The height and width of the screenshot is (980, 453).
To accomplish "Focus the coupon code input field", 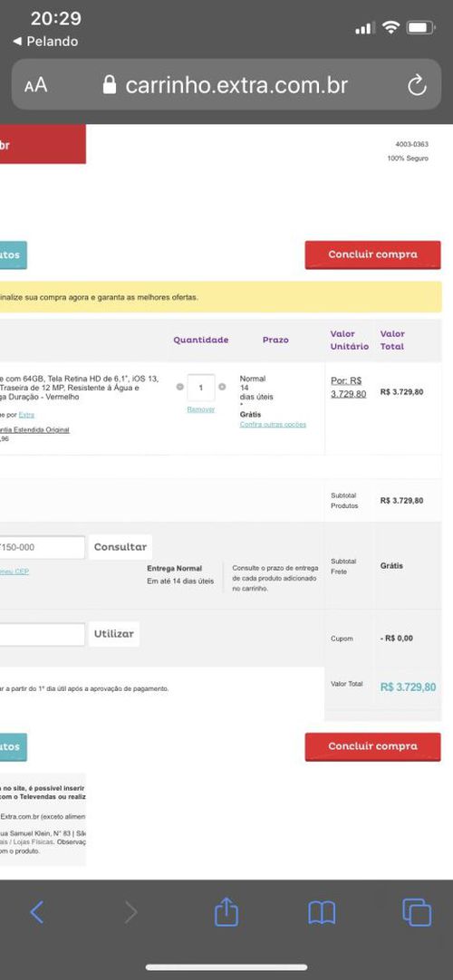I will tap(42, 634).
